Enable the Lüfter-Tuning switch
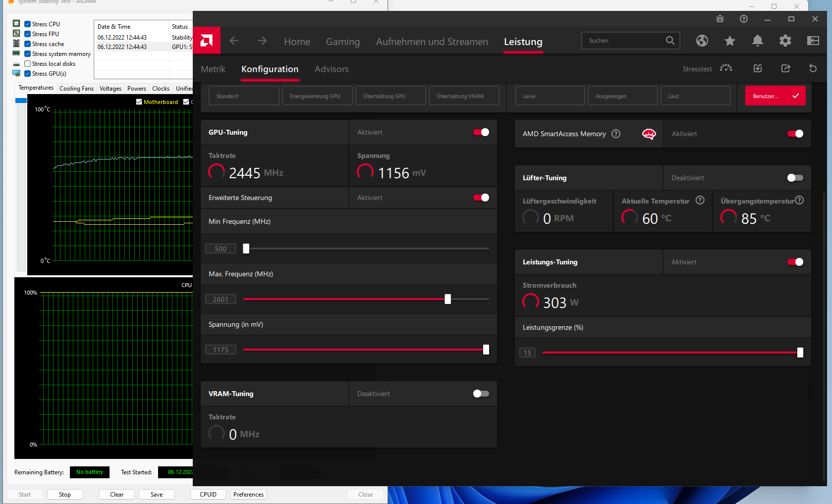Screen dimensions: 832x504 795,178
